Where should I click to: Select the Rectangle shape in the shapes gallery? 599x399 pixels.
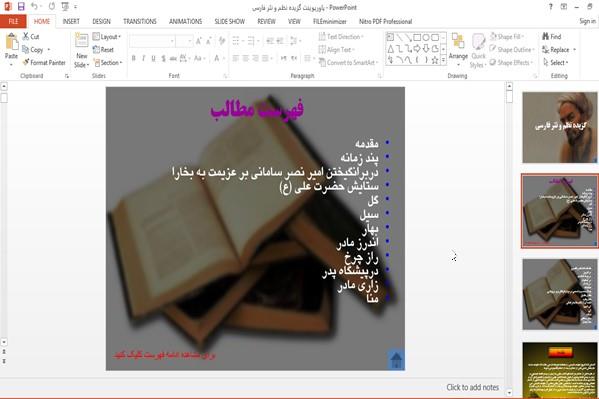pyautogui.click(x=417, y=37)
